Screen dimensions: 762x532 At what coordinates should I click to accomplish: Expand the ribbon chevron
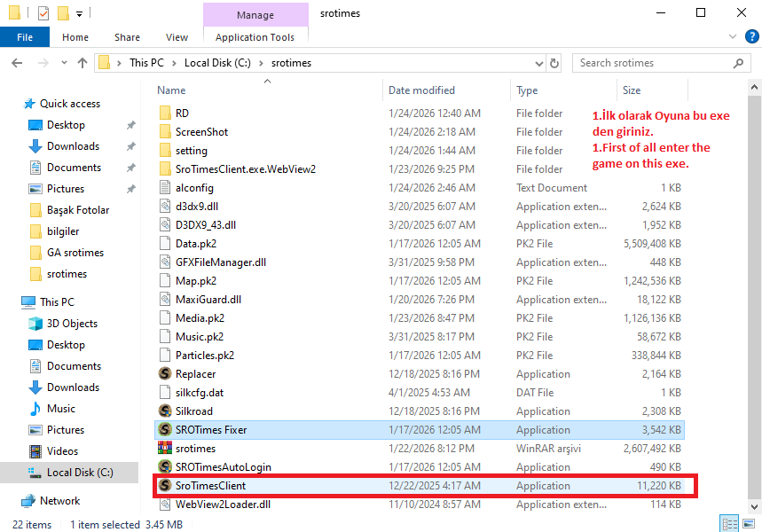click(x=733, y=37)
